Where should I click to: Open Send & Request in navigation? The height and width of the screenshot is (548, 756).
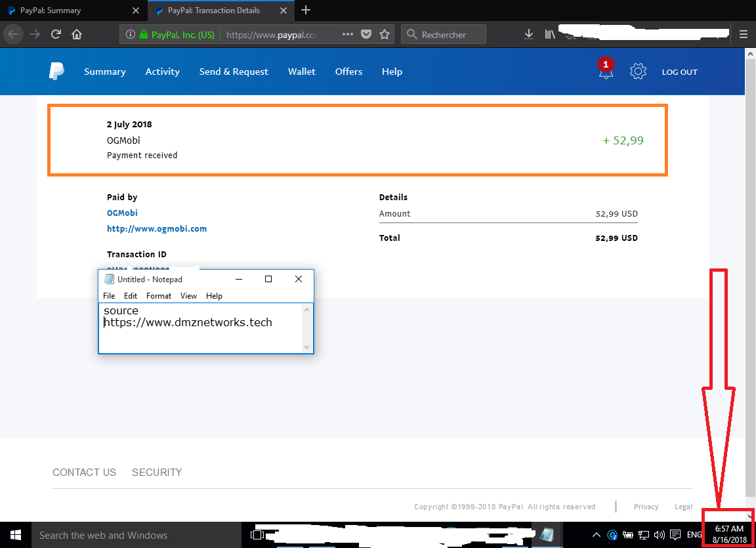234,72
